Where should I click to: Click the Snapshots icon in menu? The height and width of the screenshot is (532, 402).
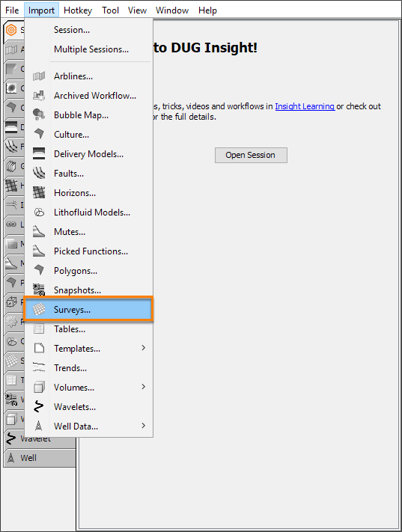39,290
